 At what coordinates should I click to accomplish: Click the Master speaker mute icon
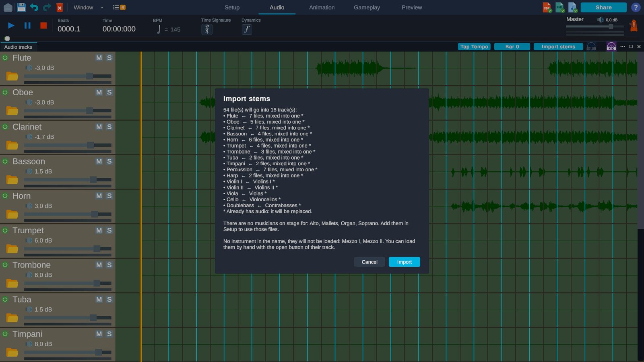pyautogui.click(x=600, y=20)
